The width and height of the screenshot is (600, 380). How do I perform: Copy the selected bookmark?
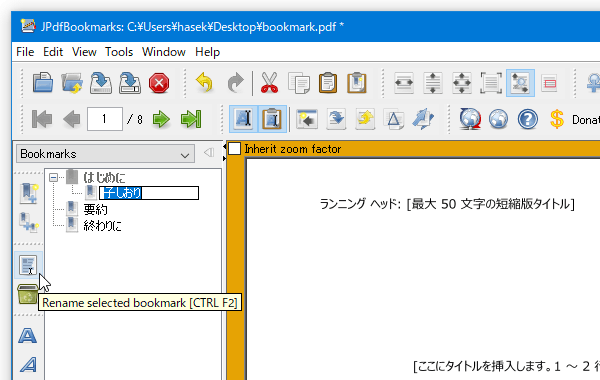(x=298, y=83)
